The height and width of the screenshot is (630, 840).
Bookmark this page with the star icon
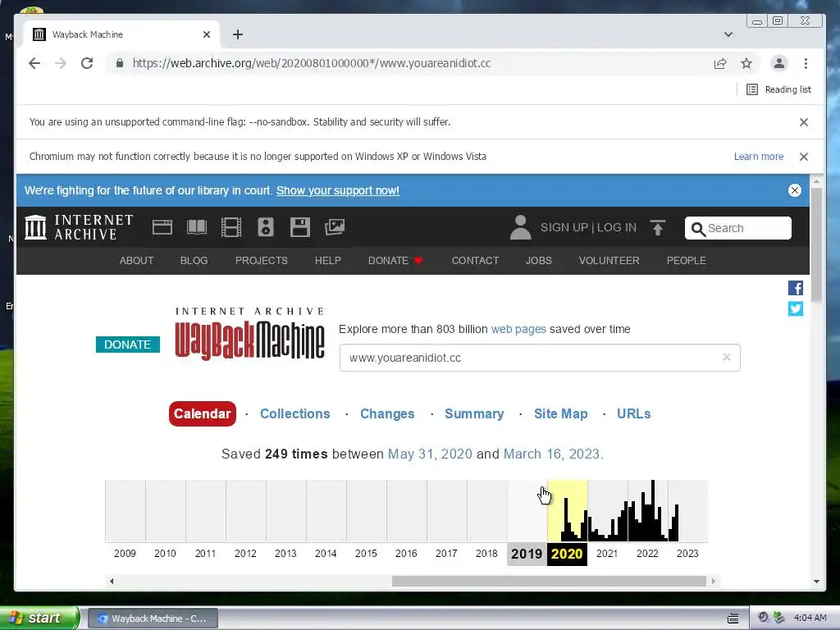click(x=746, y=63)
